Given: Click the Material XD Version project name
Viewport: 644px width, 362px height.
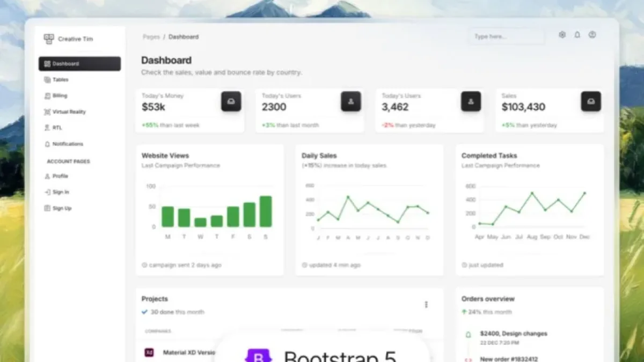Looking at the screenshot, I should [x=189, y=352].
